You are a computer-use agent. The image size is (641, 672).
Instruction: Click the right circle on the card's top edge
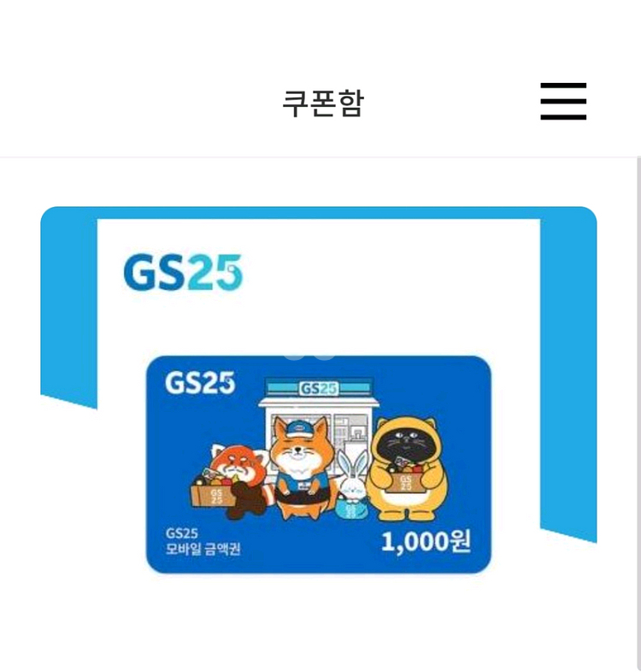325,357
